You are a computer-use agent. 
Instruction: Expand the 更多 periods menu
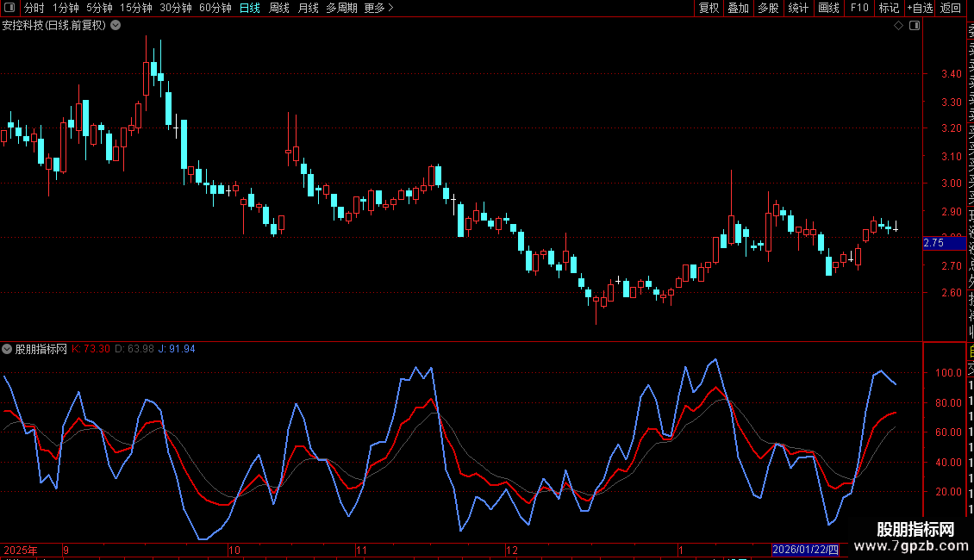pos(378,8)
